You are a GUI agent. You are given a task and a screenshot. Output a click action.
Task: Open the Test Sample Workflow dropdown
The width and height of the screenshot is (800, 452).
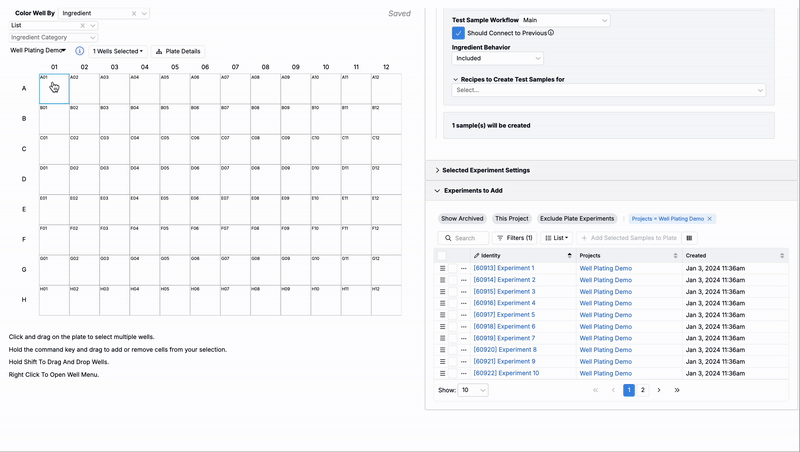tap(565, 20)
